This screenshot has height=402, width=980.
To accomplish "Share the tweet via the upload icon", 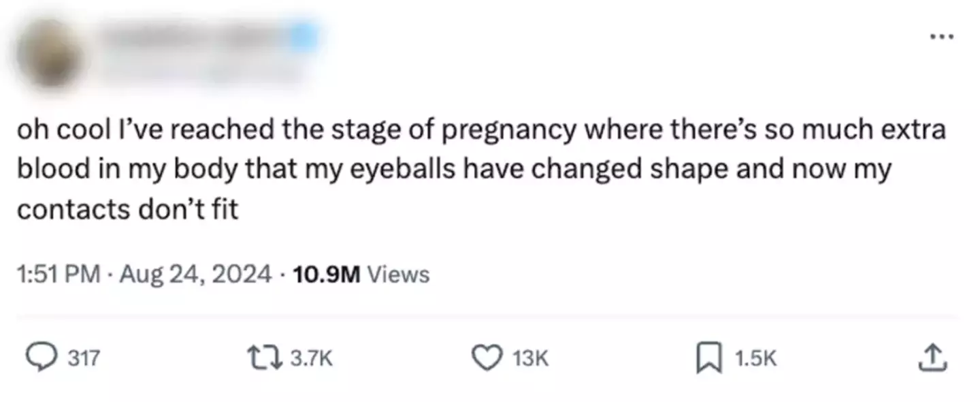I will [x=933, y=356].
